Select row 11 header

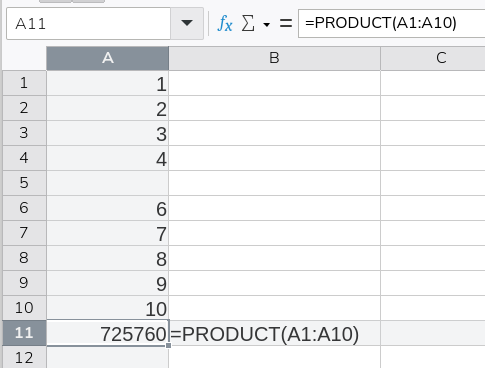(24, 333)
